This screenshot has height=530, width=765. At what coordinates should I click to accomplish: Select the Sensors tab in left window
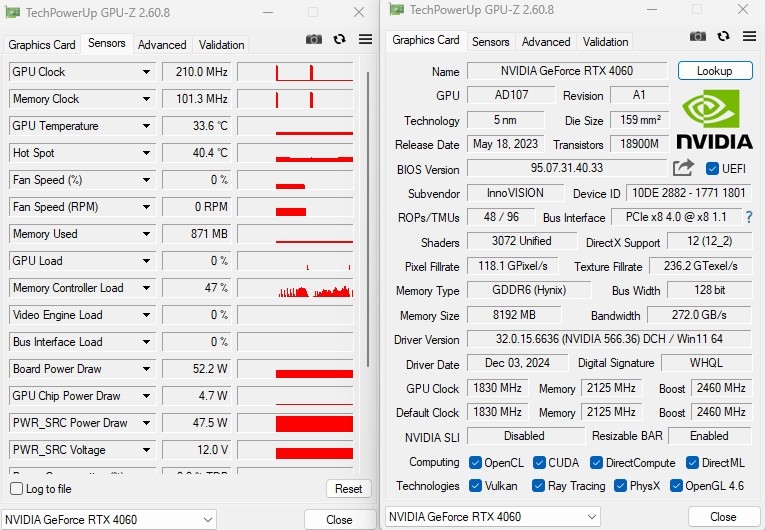[x=106, y=43]
